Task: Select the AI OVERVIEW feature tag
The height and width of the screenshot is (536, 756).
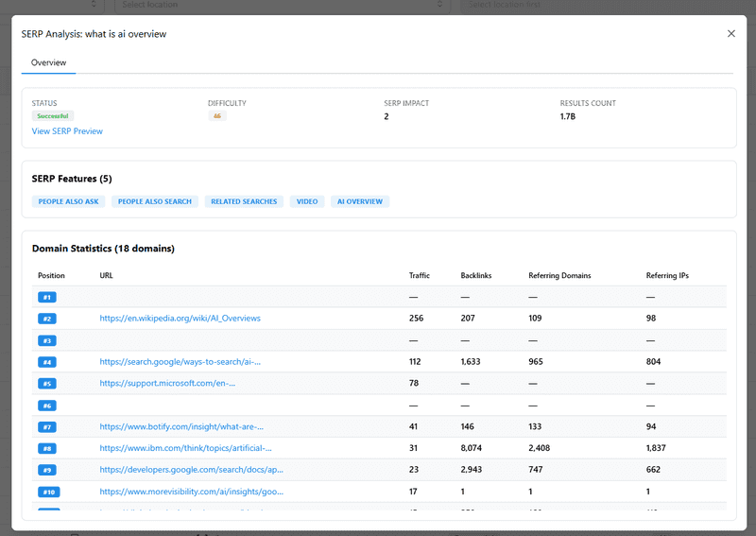Action: pos(360,201)
